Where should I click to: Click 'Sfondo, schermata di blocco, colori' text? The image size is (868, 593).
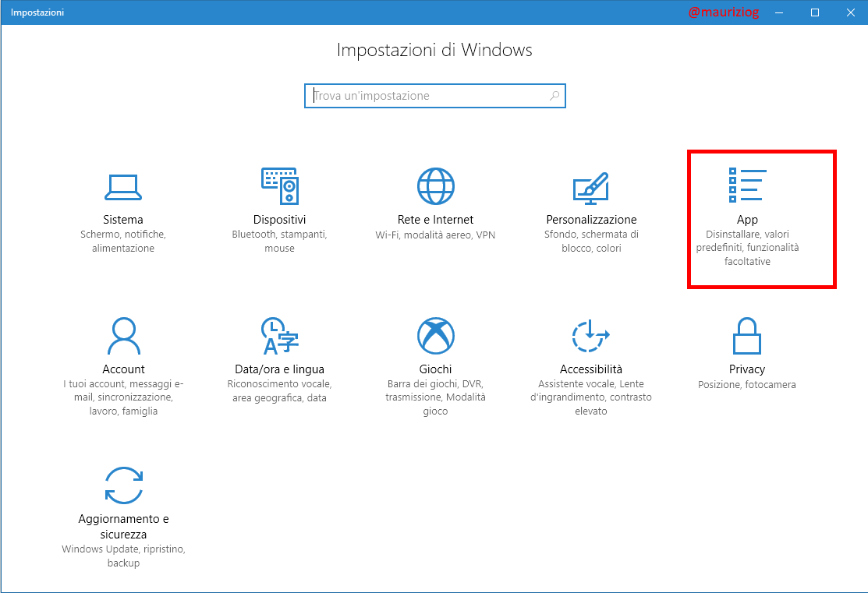click(x=591, y=242)
